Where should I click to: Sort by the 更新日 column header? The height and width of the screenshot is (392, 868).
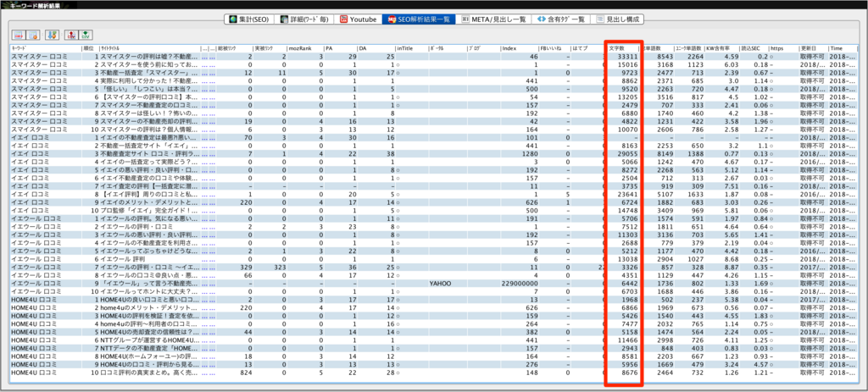tap(813, 48)
